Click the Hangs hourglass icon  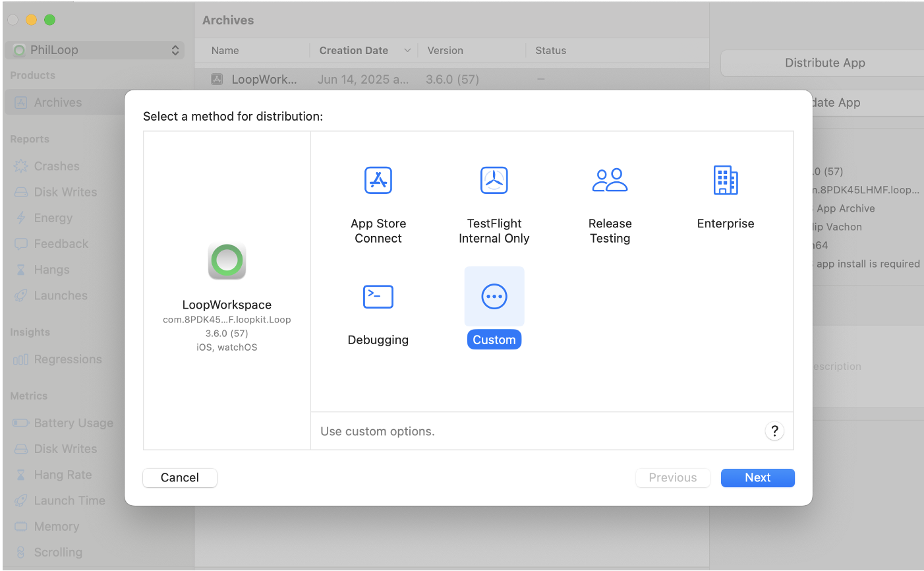coord(21,270)
